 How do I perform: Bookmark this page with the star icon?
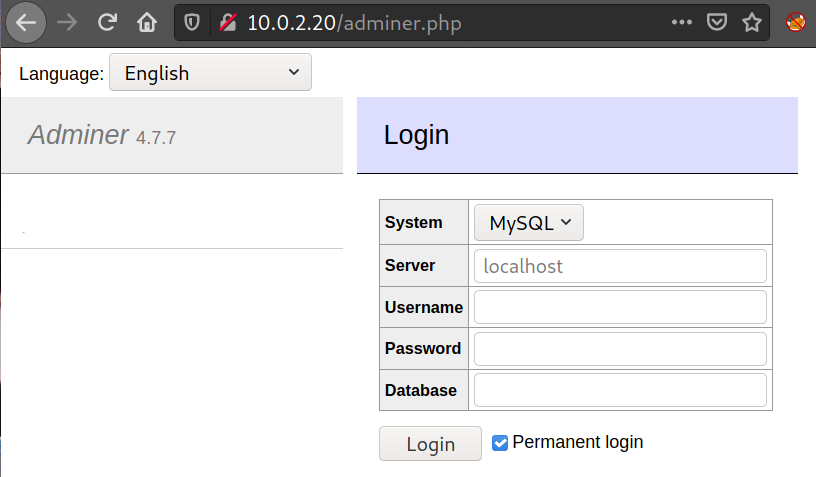pos(752,22)
